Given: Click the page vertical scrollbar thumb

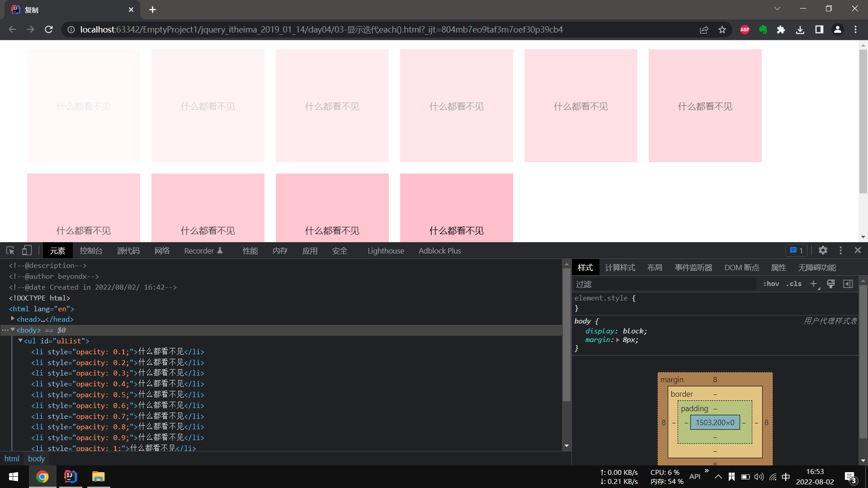Looking at the screenshot, I should 863,122.
